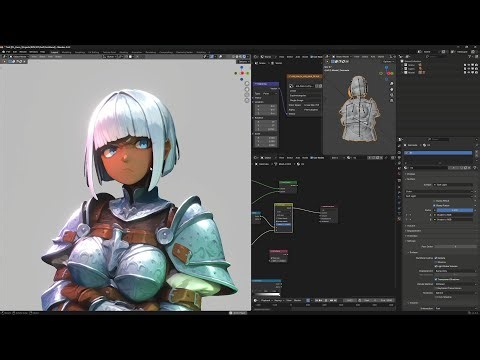Screen dimensions: 480x360
Task: Open the World properties tab icon
Action: (399, 174)
